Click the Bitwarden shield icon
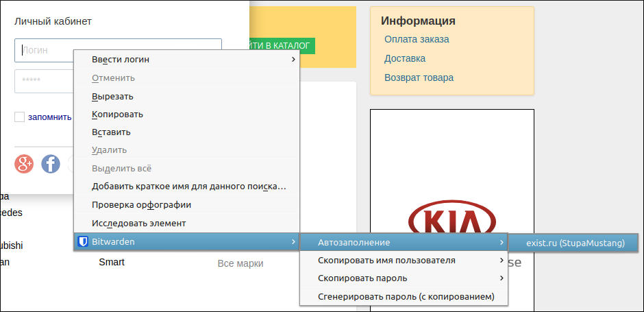644x312 pixels. pos(82,241)
